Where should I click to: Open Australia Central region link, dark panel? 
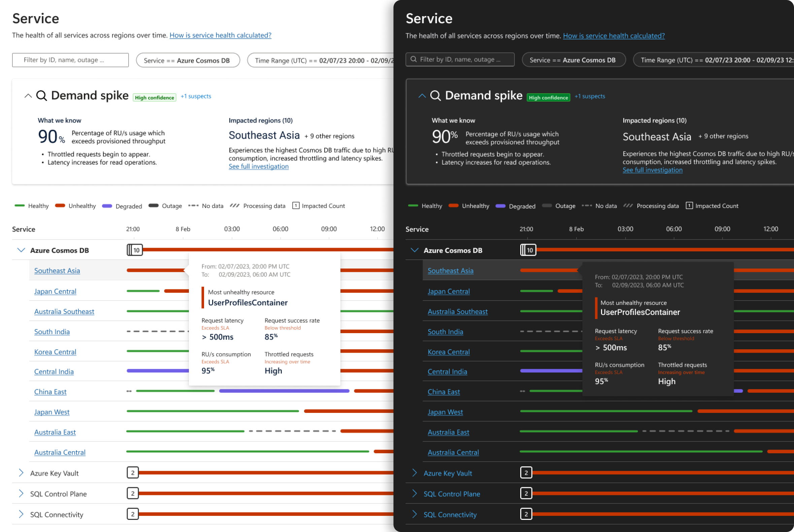click(x=453, y=452)
